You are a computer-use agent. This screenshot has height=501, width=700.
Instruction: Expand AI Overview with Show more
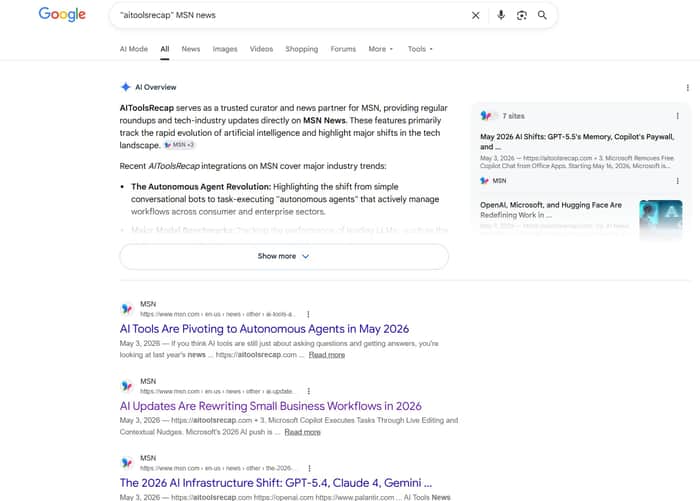click(284, 256)
